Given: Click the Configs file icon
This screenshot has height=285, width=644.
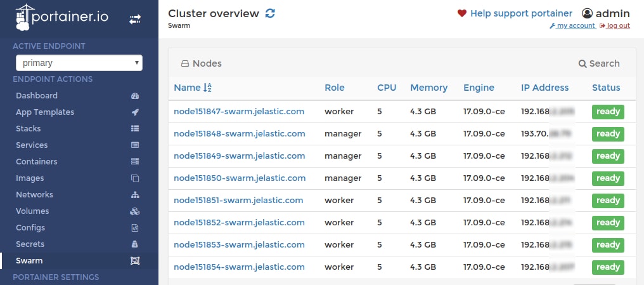Looking at the screenshot, I should pyautogui.click(x=135, y=227).
